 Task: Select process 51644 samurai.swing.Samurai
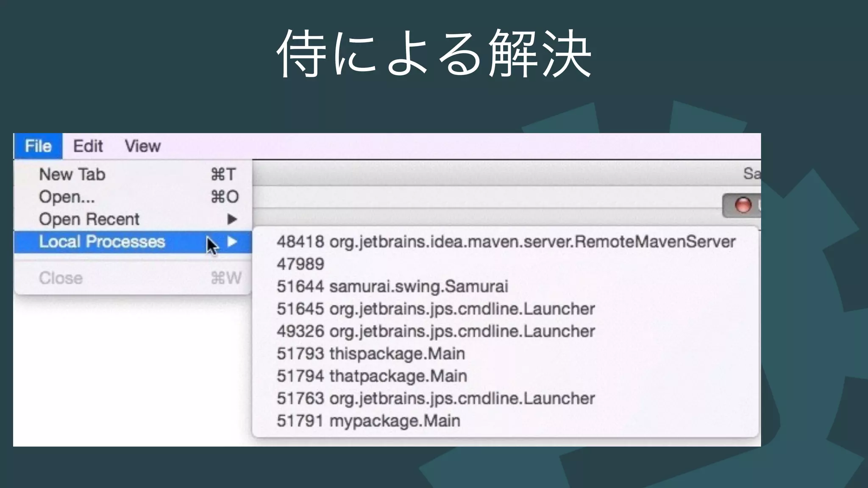coord(392,287)
